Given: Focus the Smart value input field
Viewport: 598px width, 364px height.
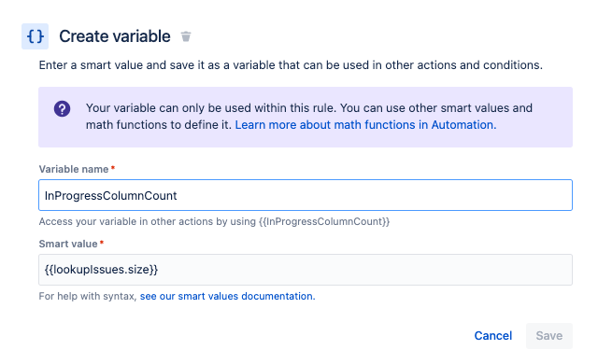Looking at the screenshot, I should point(306,270).
